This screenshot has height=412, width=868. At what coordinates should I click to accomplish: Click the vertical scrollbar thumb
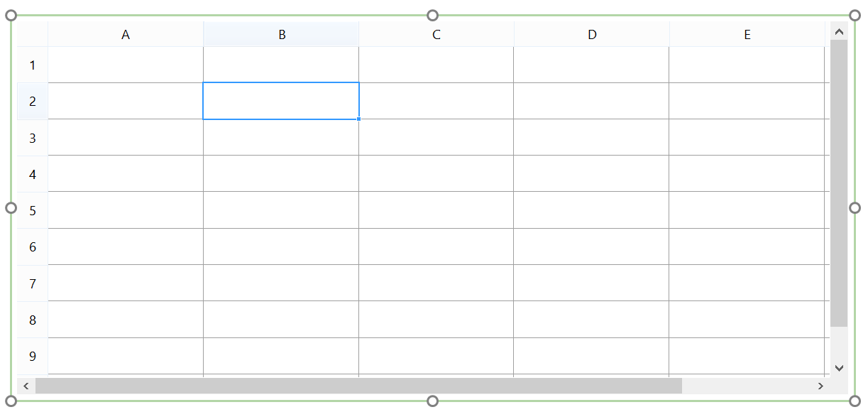pyautogui.click(x=839, y=183)
